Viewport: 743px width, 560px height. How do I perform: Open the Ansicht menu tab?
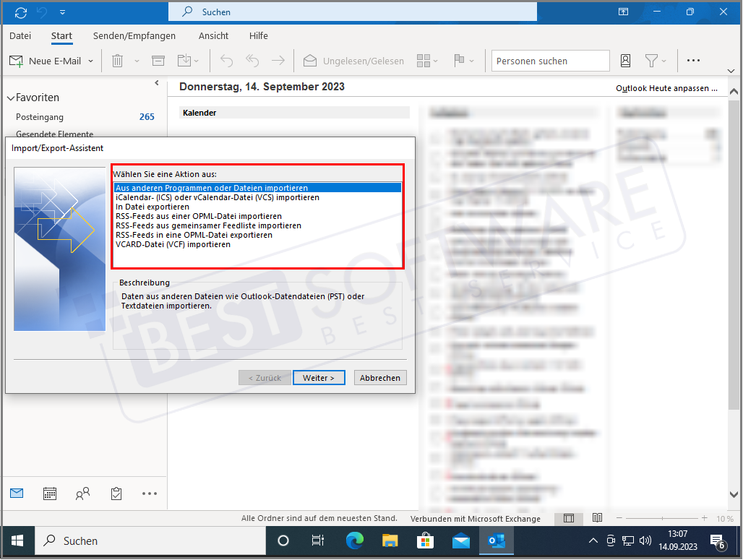(x=213, y=36)
